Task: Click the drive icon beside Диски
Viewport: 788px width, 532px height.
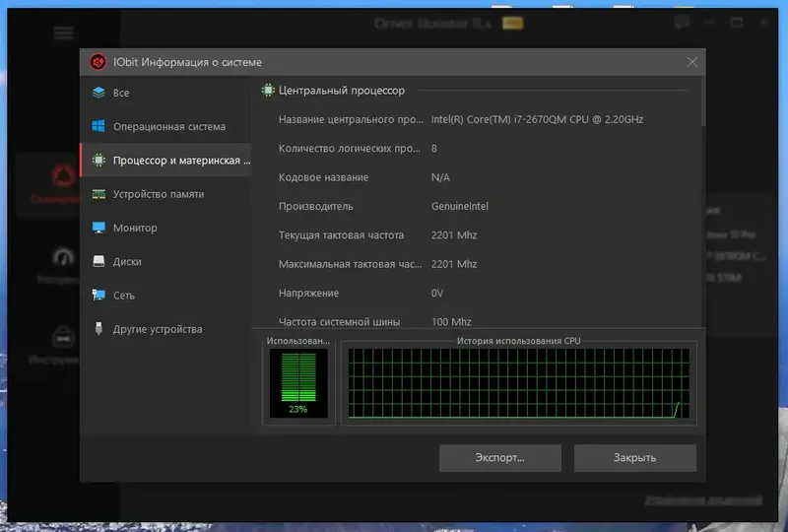Action: (98, 261)
